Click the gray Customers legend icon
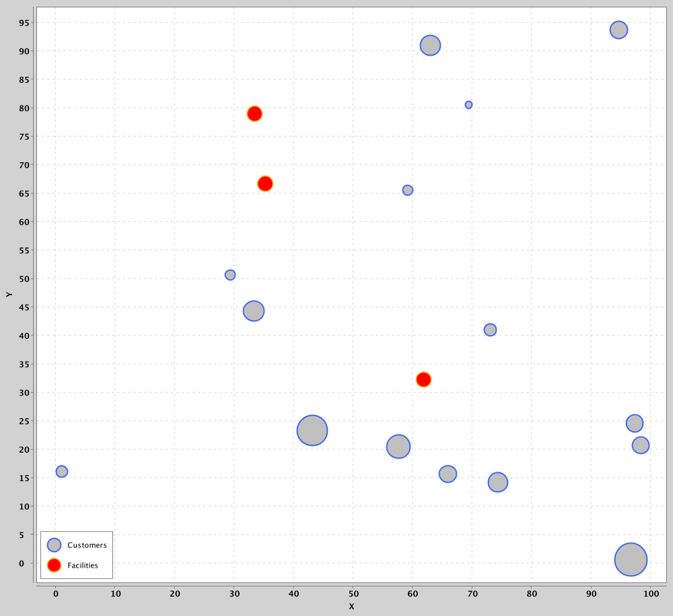Screen dimensions: 673x616 pos(54,545)
